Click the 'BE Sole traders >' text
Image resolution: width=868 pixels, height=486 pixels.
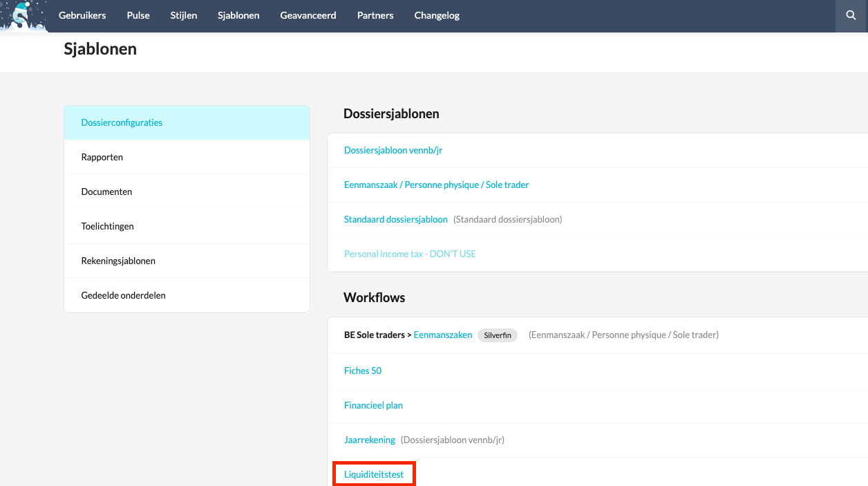(378, 335)
